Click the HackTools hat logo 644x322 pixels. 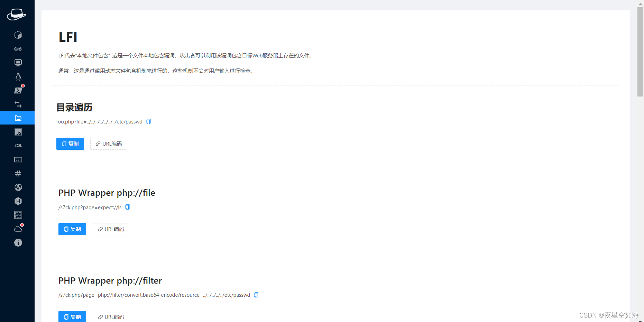[x=17, y=15]
